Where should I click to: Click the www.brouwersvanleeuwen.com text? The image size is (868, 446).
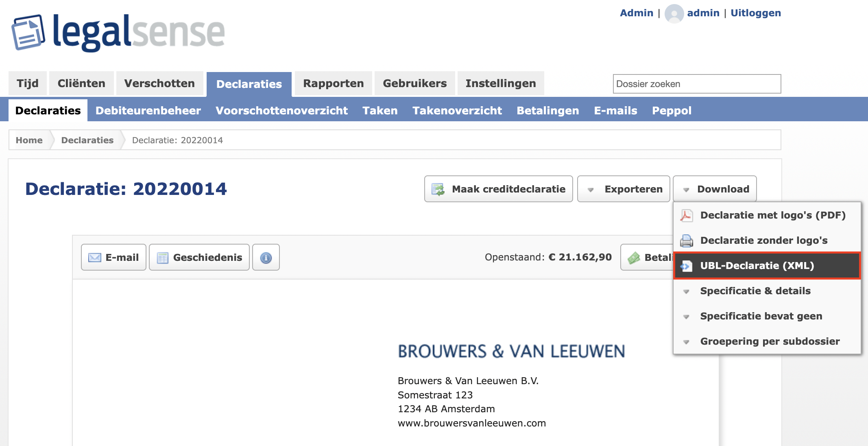point(472,423)
